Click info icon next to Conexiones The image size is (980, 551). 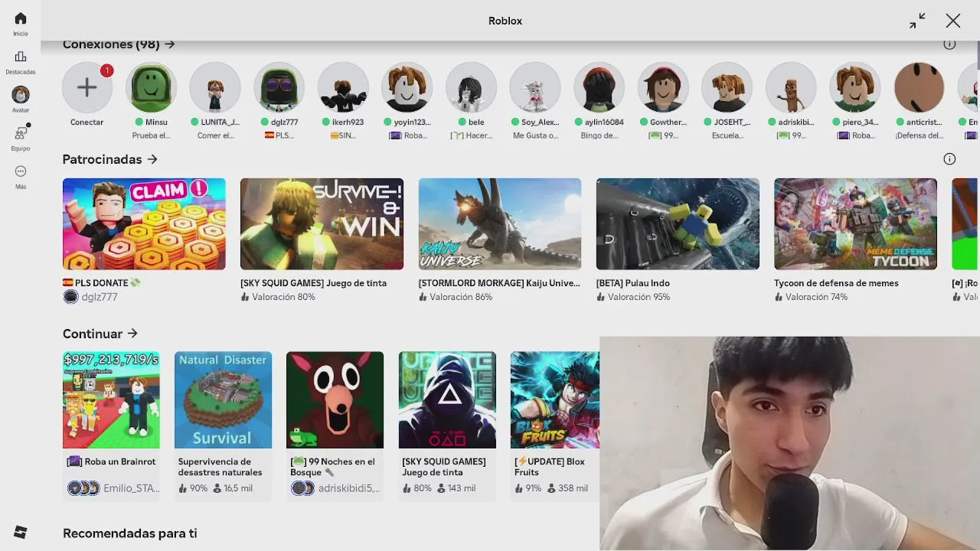tap(949, 44)
